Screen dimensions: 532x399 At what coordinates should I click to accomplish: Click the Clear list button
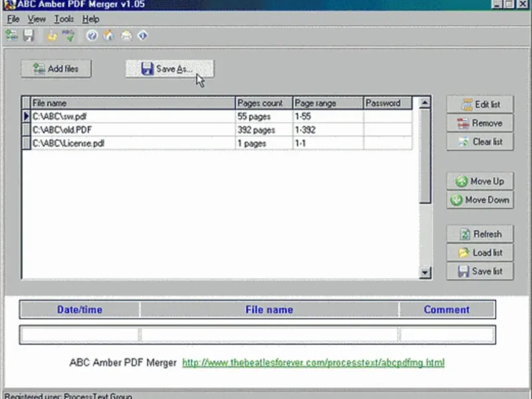479,142
